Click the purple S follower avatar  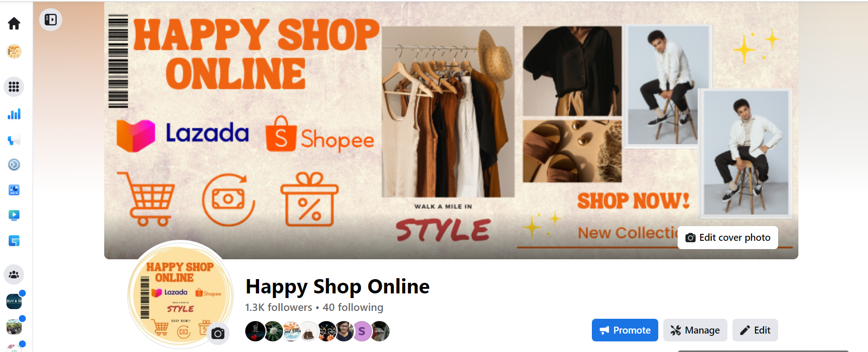pos(362,331)
